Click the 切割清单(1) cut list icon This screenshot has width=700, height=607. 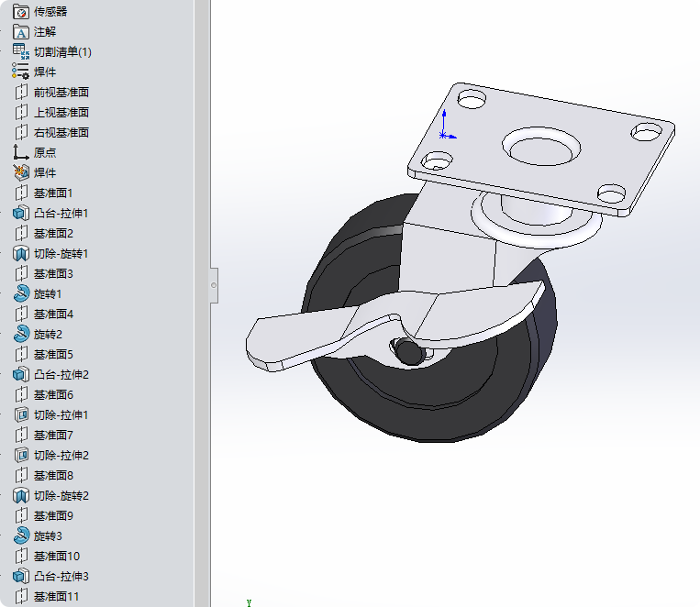21,51
